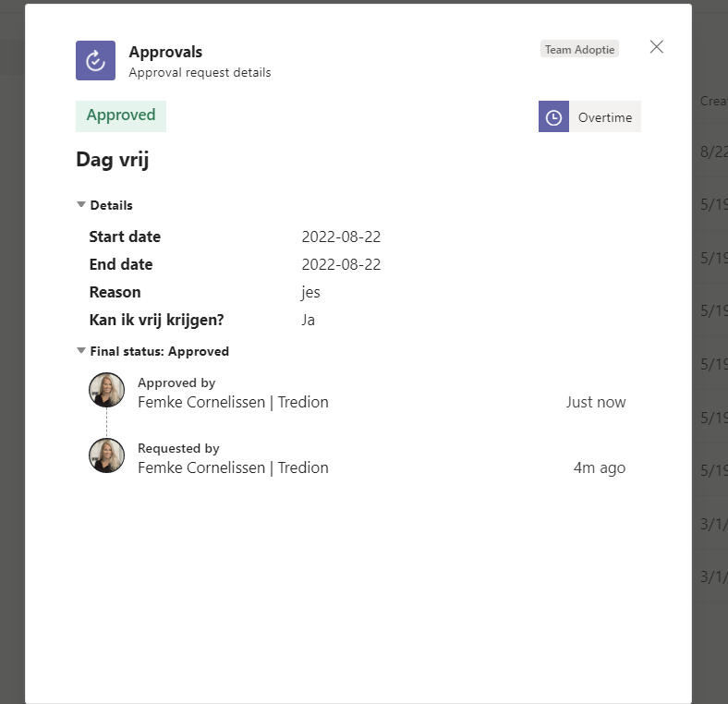
Task: Click the requester's profile picture
Action: click(106, 455)
